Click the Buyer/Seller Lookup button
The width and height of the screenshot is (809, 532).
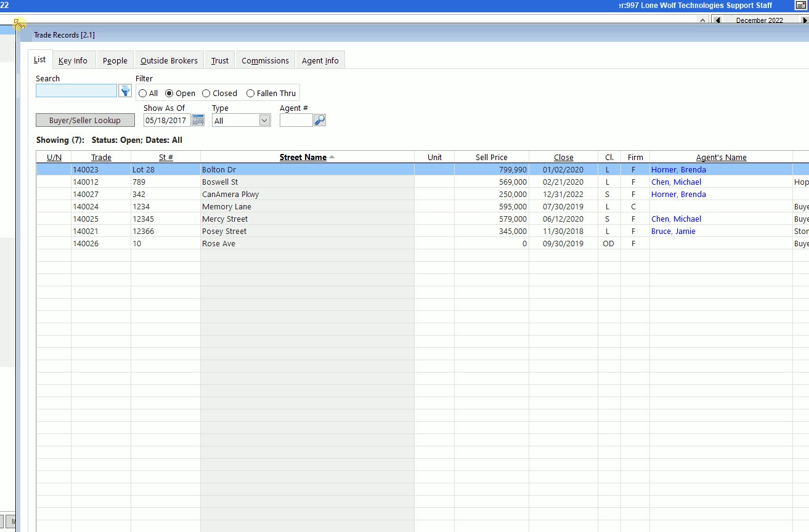click(x=85, y=119)
